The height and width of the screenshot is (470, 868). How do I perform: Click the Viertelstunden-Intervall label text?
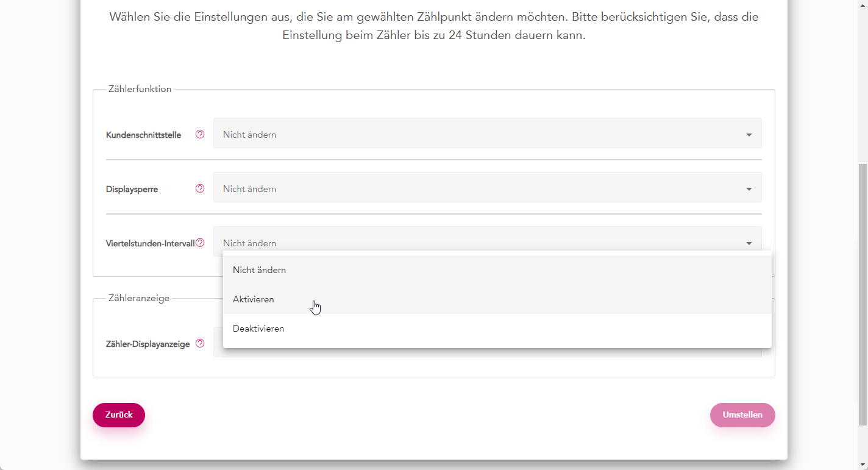coord(150,244)
